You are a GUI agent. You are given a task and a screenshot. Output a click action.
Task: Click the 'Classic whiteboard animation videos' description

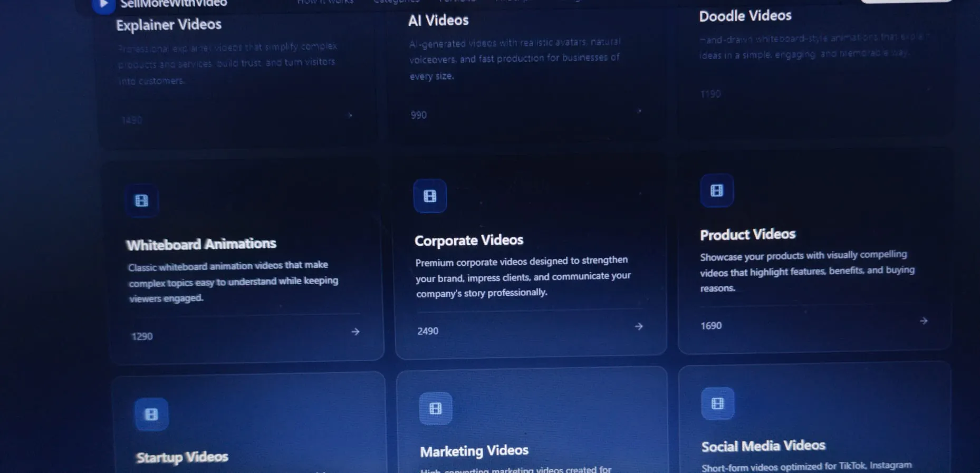233,282
